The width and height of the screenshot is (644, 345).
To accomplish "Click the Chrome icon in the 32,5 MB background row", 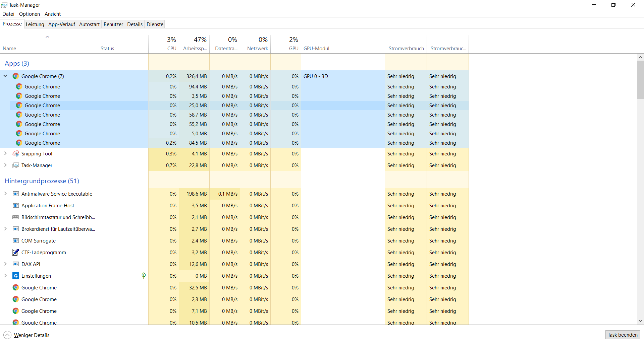I will pos(16,287).
